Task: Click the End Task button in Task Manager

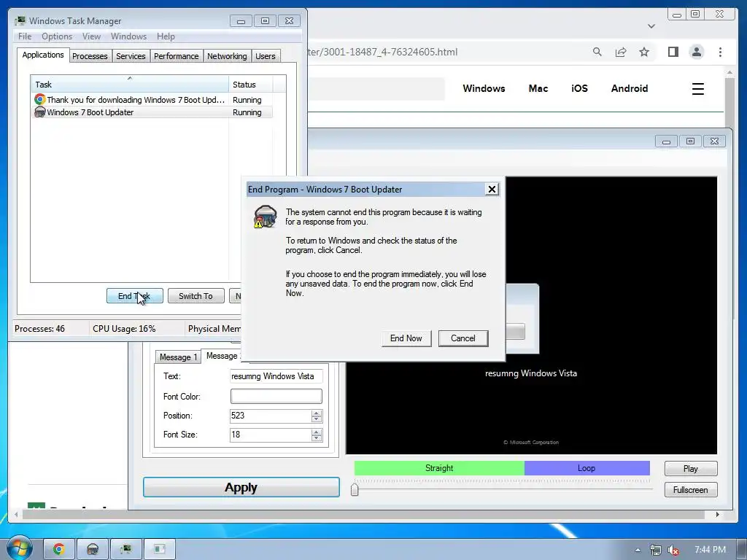Action: pyautogui.click(x=134, y=296)
